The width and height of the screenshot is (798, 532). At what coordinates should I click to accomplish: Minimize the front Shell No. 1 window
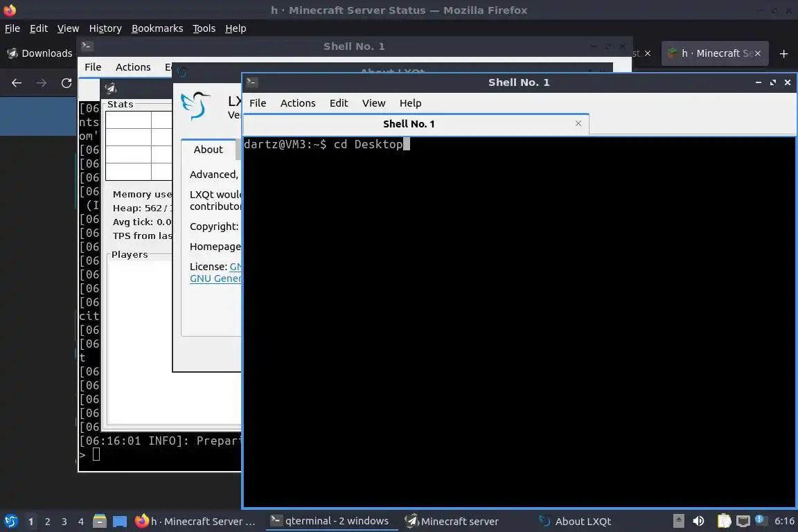759,82
